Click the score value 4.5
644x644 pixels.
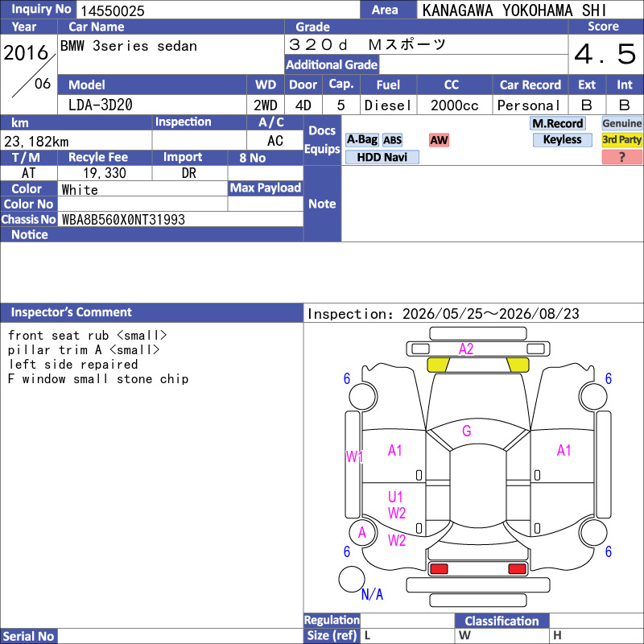(605, 54)
